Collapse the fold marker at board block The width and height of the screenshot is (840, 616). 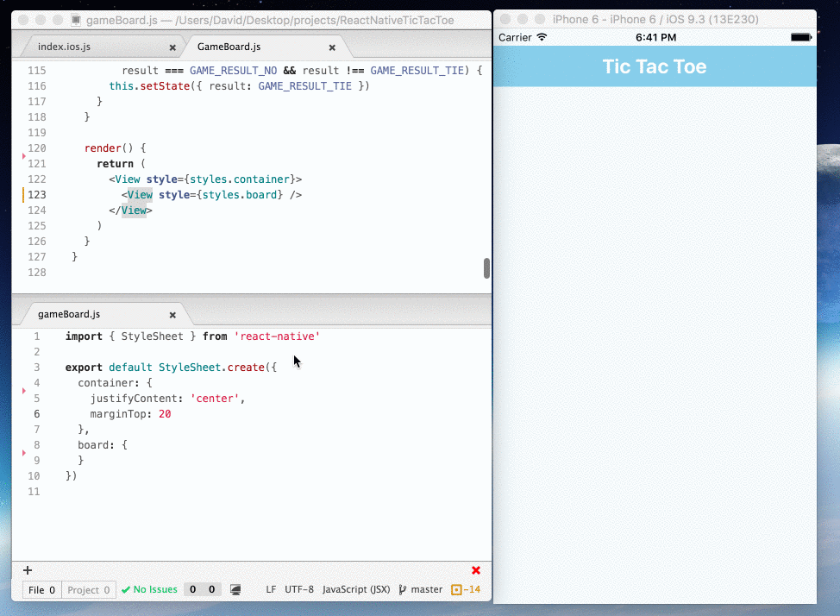(23, 453)
